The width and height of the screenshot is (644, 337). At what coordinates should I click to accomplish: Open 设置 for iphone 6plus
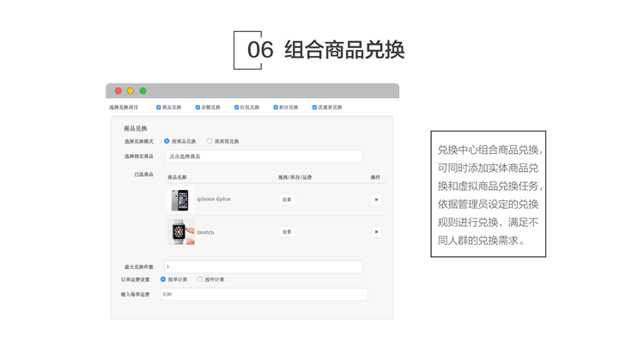287,199
